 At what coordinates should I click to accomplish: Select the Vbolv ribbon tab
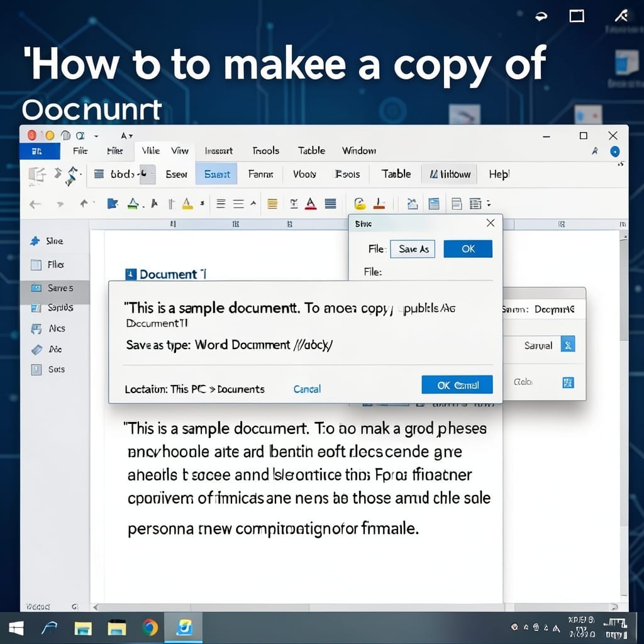point(305,174)
